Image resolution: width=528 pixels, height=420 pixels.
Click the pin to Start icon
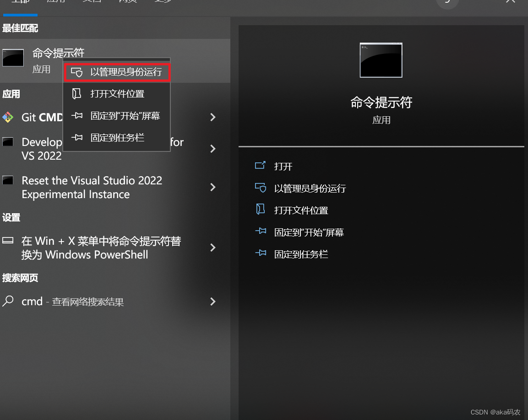click(77, 116)
